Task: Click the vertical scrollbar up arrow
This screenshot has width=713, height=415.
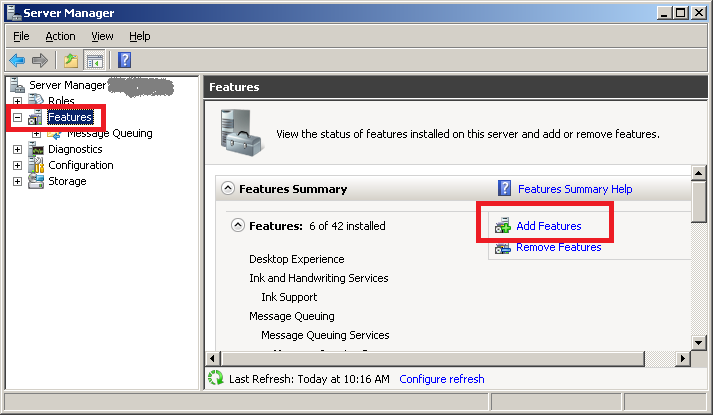Action: (x=698, y=173)
